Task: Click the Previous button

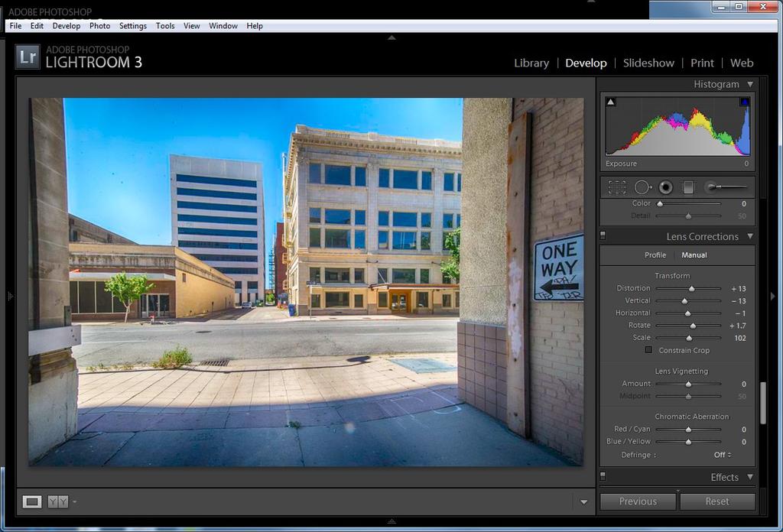Action: coord(638,501)
